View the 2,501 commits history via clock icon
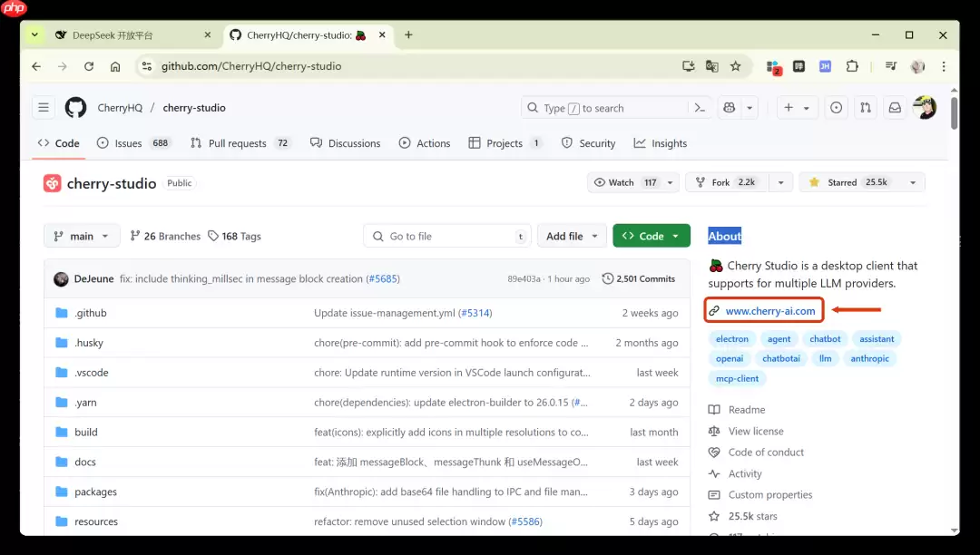The image size is (980, 555). (x=638, y=278)
